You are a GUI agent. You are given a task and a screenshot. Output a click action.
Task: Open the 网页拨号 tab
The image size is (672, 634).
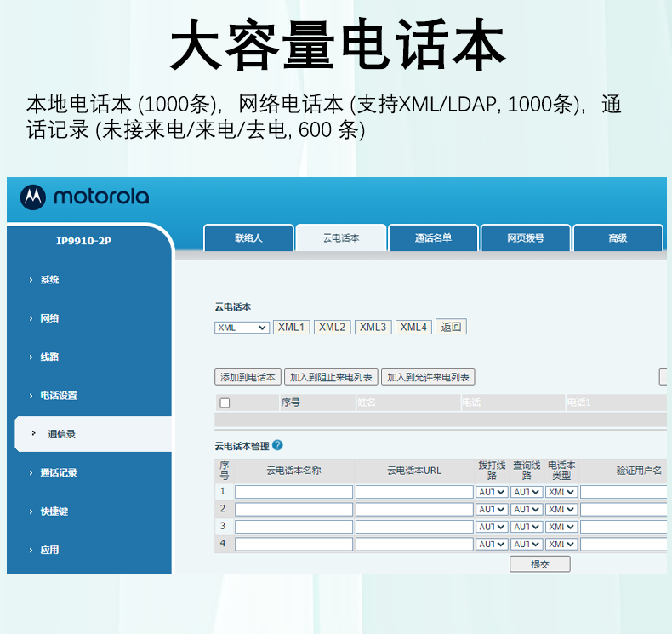[x=525, y=238]
